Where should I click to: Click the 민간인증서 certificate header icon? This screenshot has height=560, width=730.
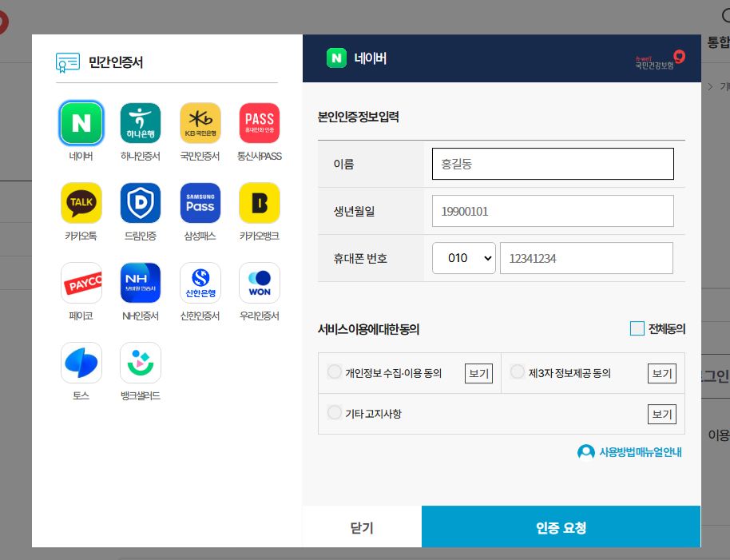coord(68,62)
